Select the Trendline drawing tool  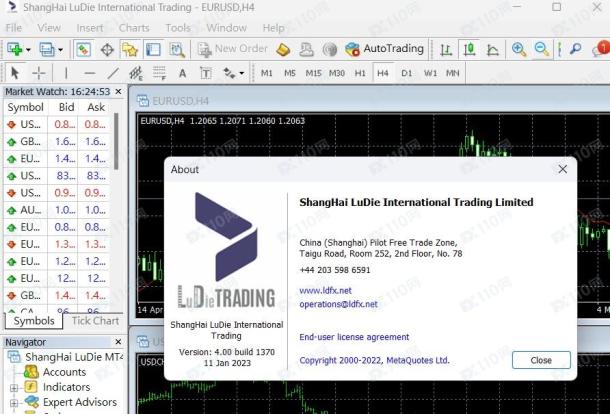point(113,73)
